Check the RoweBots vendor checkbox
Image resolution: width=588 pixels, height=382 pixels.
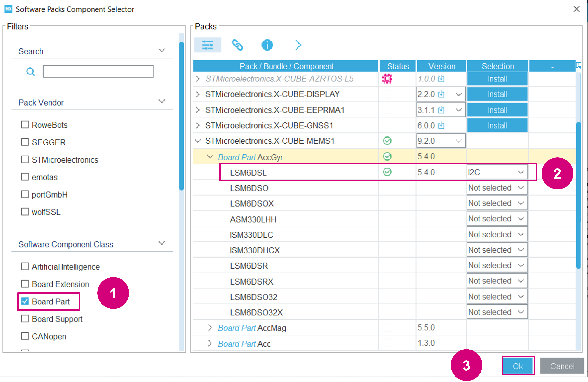[x=25, y=125]
